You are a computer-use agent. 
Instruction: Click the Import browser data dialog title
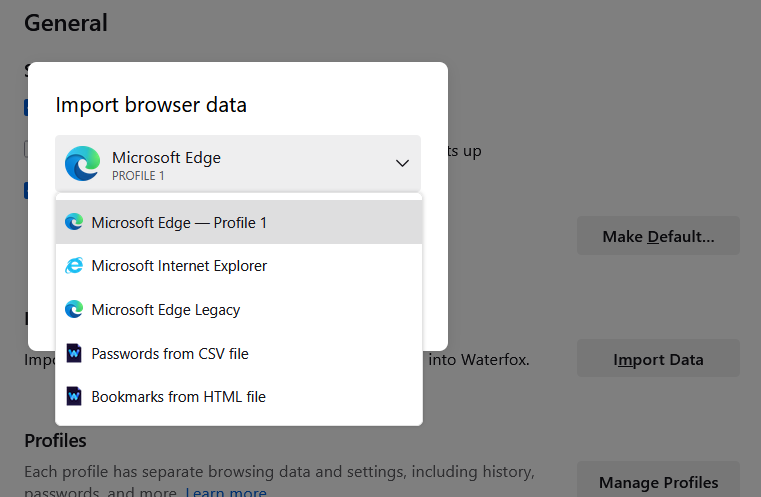click(151, 105)
